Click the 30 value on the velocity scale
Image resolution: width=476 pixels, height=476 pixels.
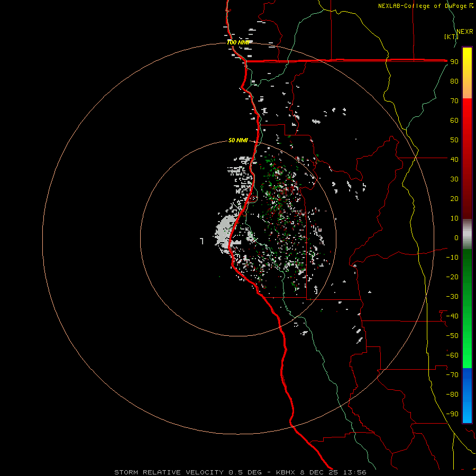pos(454,179)
